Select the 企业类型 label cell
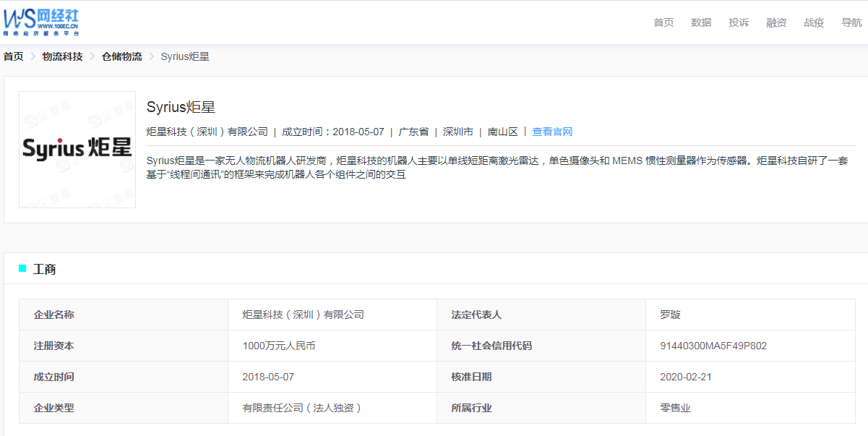 [x=124, y=408]
